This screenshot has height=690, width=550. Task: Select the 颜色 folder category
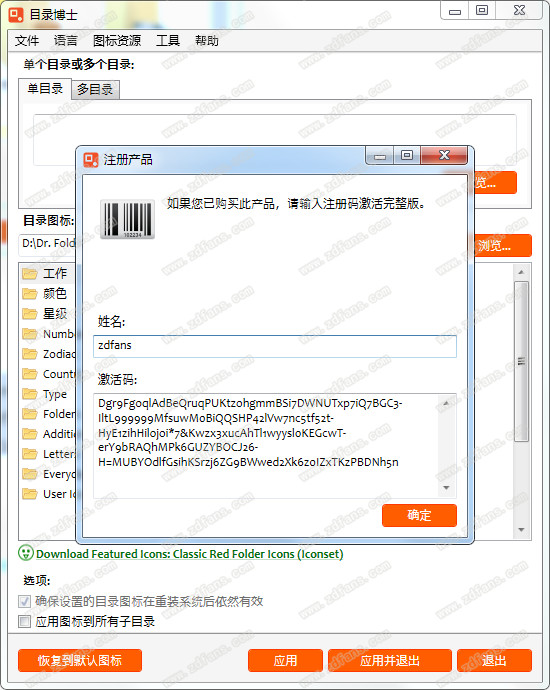click(48, 294)
